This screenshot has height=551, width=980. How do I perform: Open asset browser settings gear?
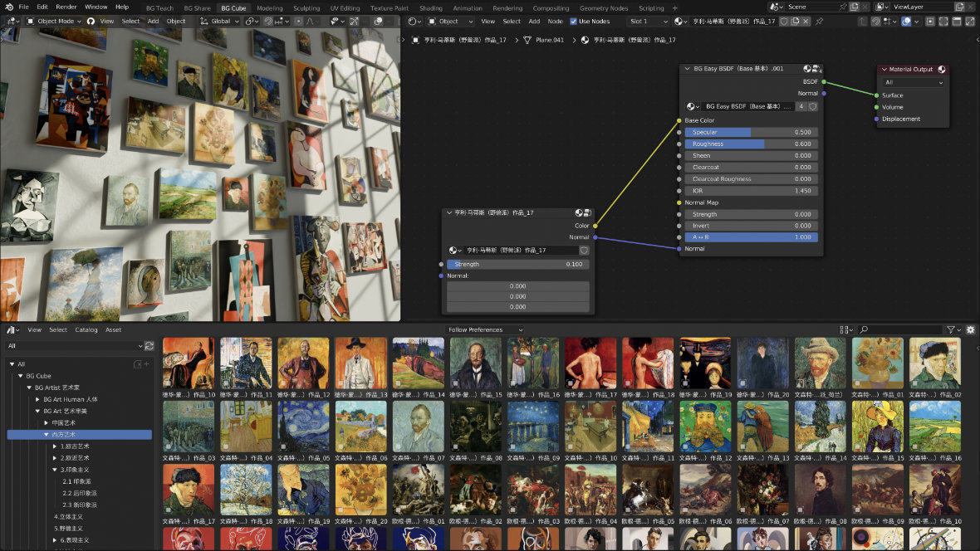[971, 329]
